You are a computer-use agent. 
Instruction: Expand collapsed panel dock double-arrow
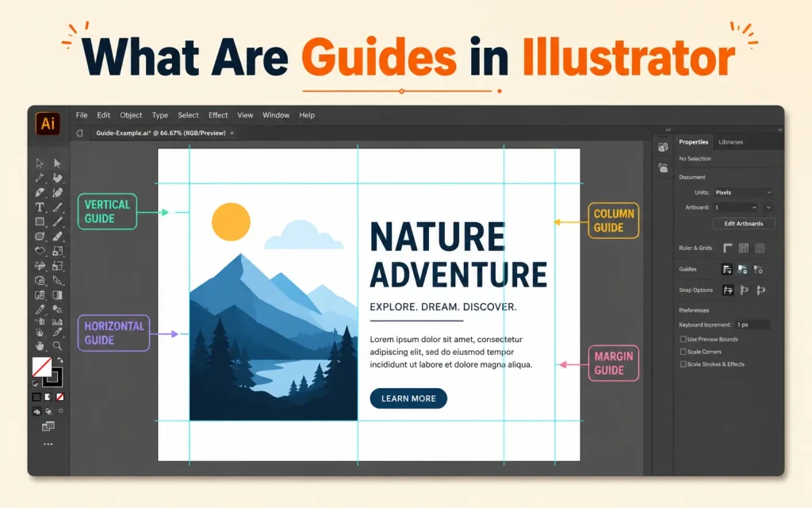click(668, 129)
